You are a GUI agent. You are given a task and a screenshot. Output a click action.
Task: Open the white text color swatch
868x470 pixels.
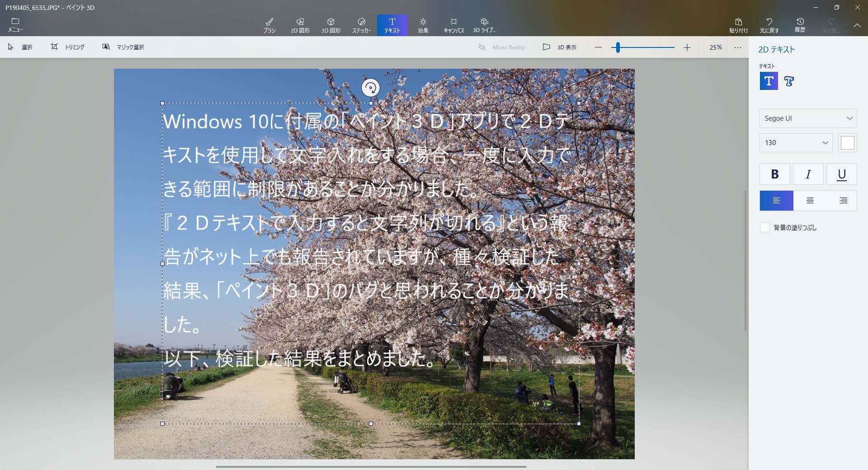(x=847, y=143)
